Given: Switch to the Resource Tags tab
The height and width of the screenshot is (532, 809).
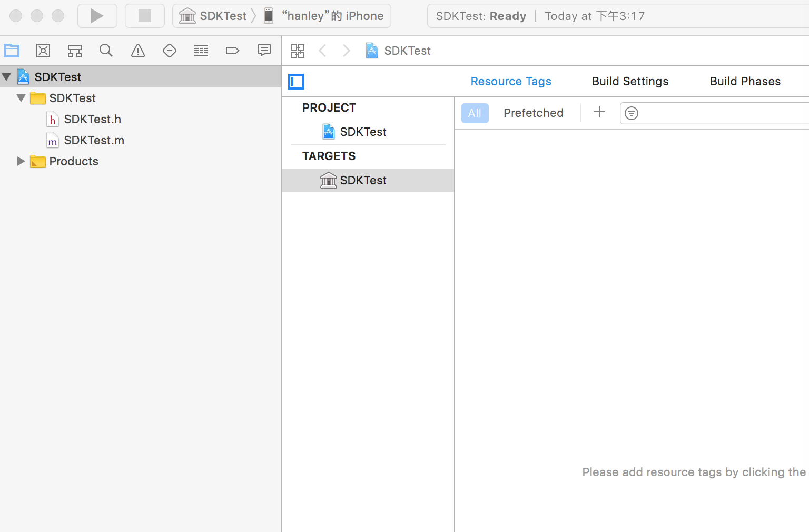Looking at the screenshot, I should click(511, 81).
